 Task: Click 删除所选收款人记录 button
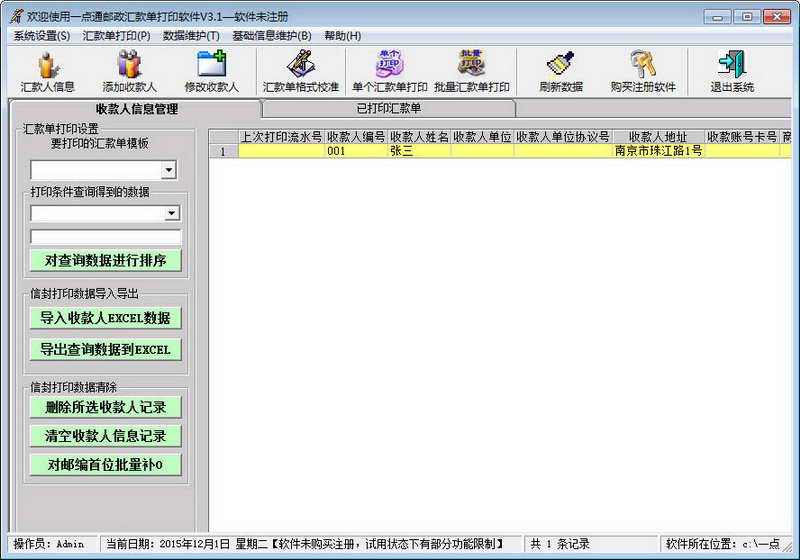[x=106, y=408]
